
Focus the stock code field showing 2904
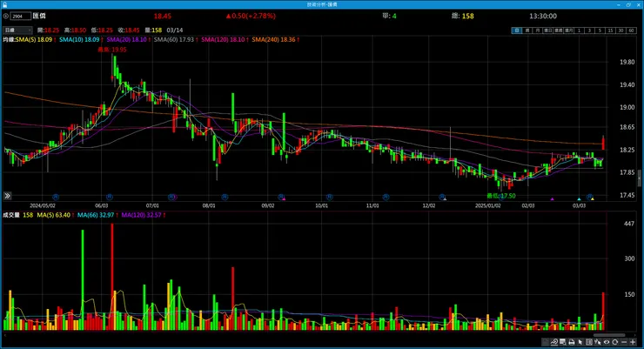(21, 16)
